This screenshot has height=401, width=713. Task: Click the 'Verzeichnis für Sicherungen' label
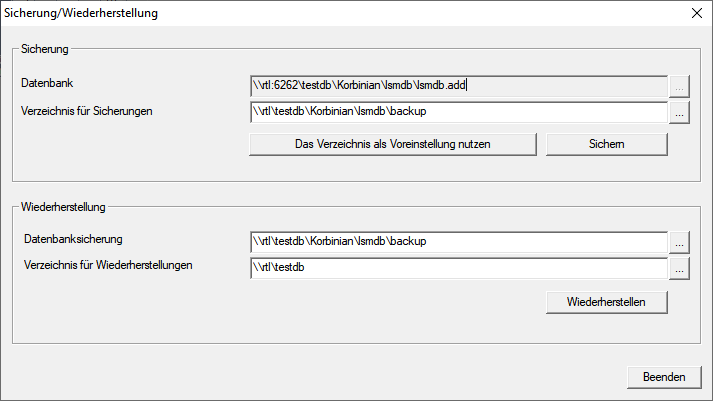(87, 110)
